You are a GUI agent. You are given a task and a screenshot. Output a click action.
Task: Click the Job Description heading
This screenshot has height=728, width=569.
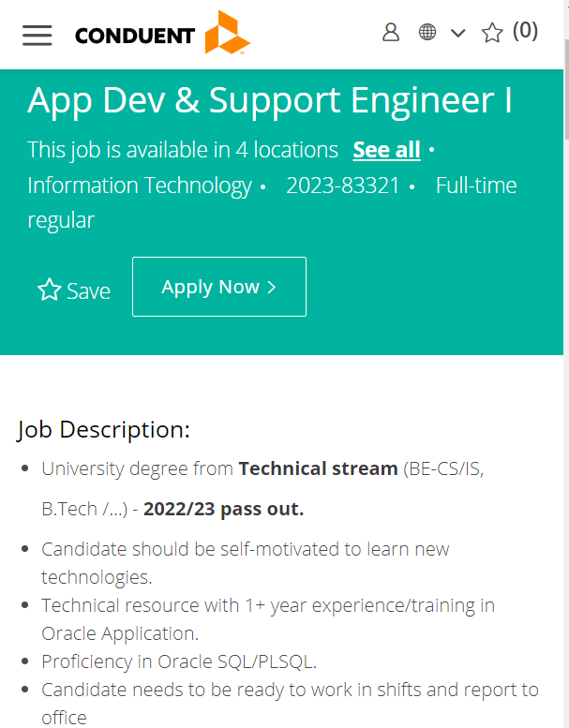pos(103,429)
